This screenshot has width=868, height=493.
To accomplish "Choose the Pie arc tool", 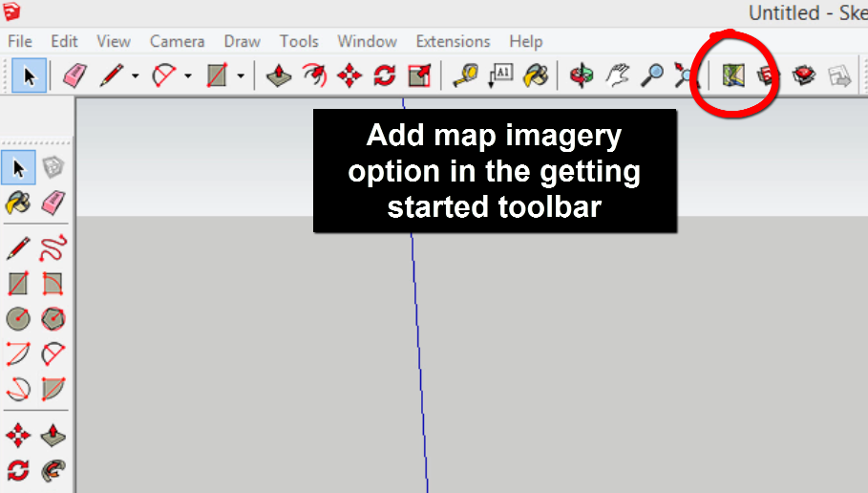I will pos(53,390).
